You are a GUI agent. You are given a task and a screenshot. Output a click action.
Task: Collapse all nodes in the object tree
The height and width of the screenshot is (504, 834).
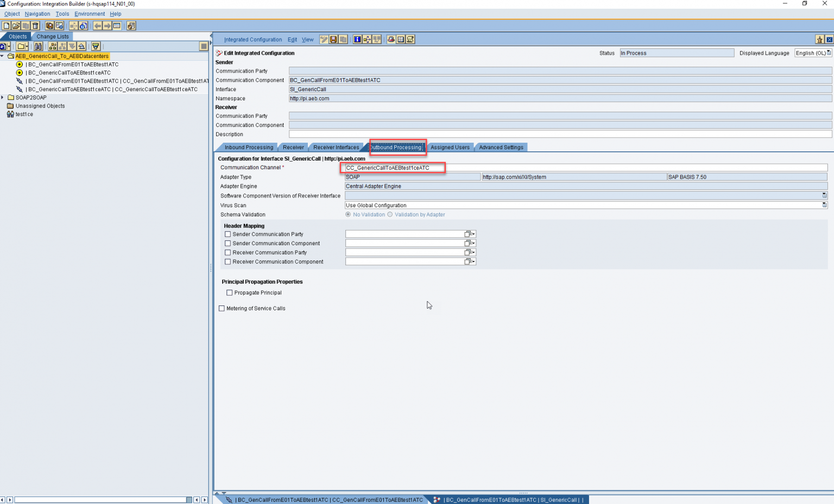tap(82, 46)
